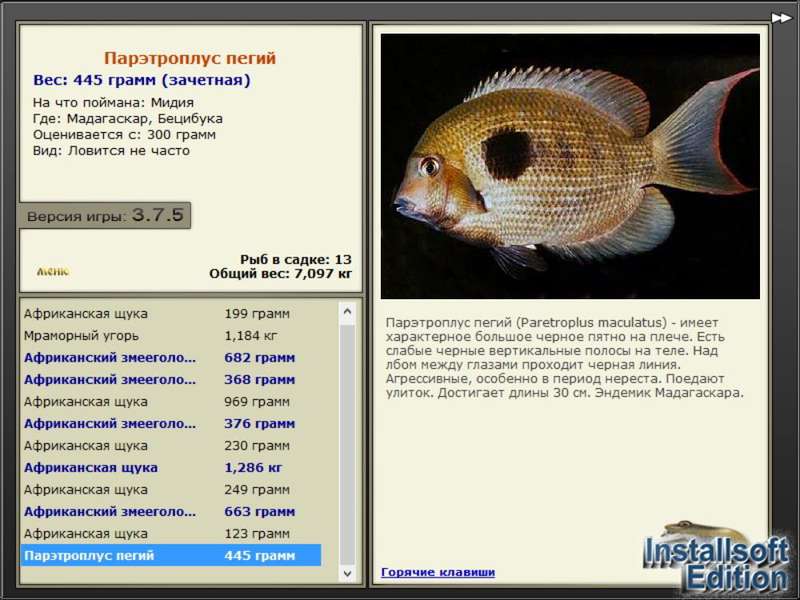Click the На что поймана: Мидия line
This screenshot has width=800, height=600.
click(113, 103)
